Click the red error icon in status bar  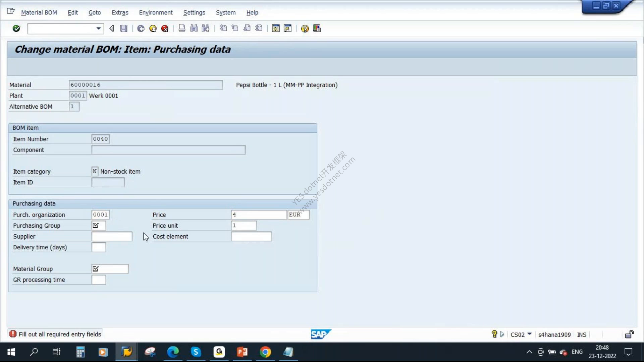13,334
